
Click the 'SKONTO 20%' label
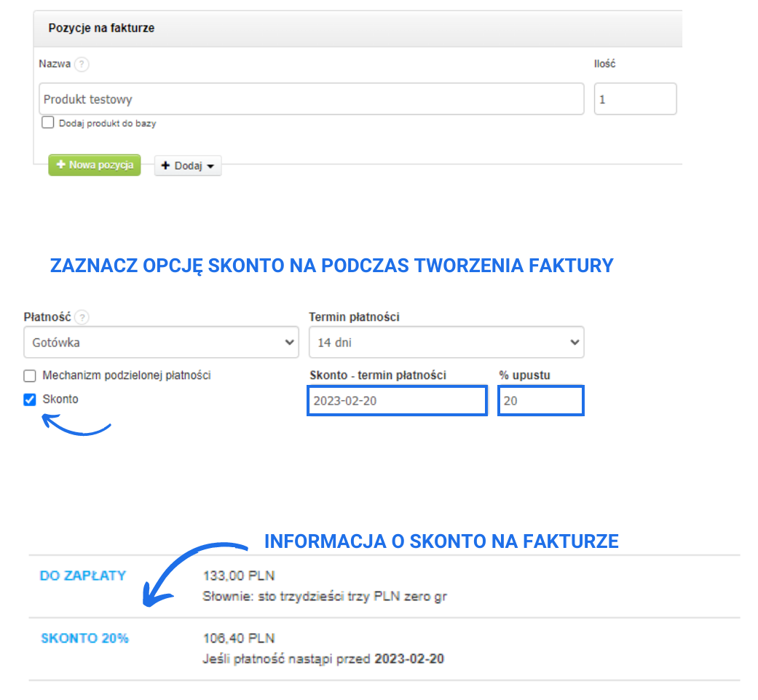84,639
